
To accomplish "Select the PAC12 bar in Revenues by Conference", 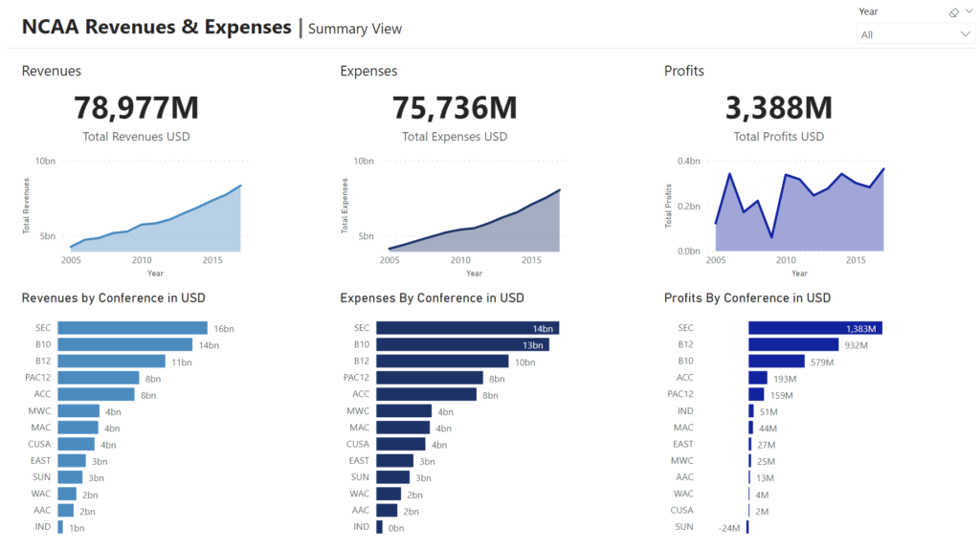I will pos(98,378).
